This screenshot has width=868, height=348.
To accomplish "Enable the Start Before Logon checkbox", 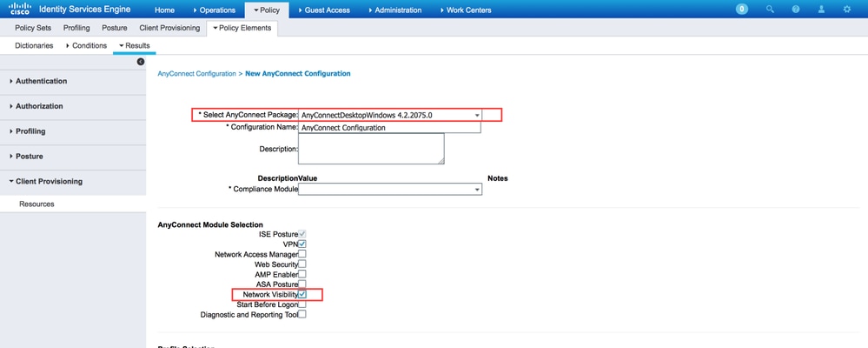I will tap(302, 304).
